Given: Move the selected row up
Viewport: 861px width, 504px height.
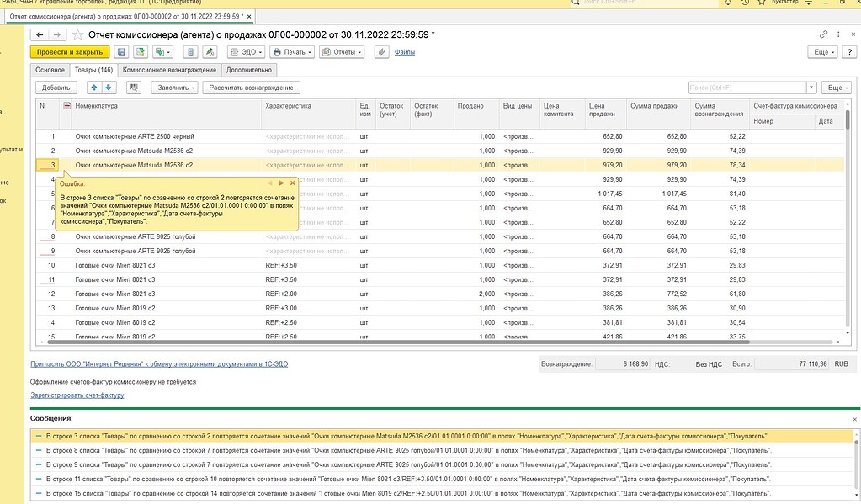Looking at the screenshot, I should coord(94,88).
